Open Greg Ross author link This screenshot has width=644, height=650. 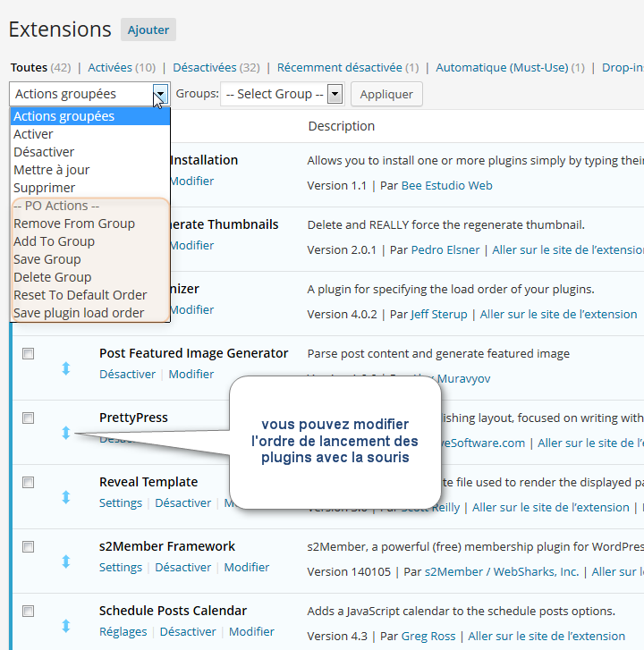(x=428, y=636)
